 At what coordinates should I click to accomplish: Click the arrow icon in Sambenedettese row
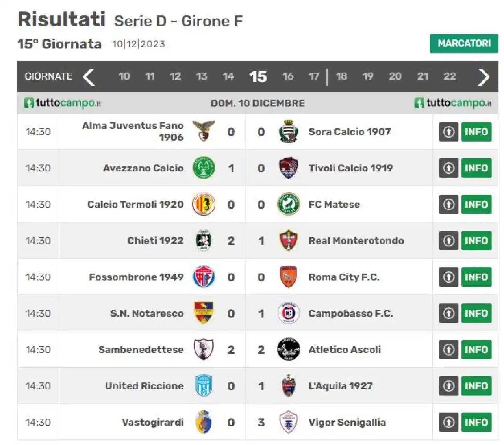[x=448, y=350]
